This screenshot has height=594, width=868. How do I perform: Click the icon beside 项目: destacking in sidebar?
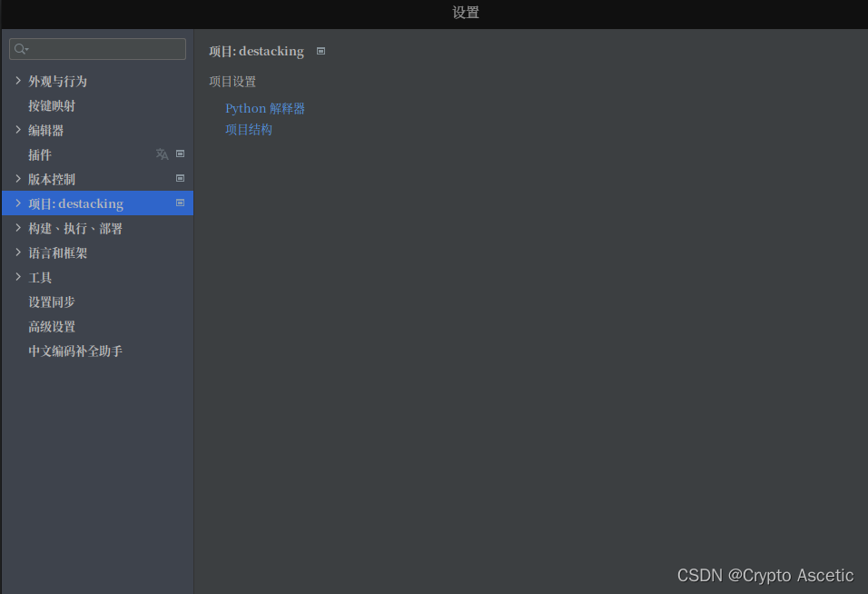point(180,203)
